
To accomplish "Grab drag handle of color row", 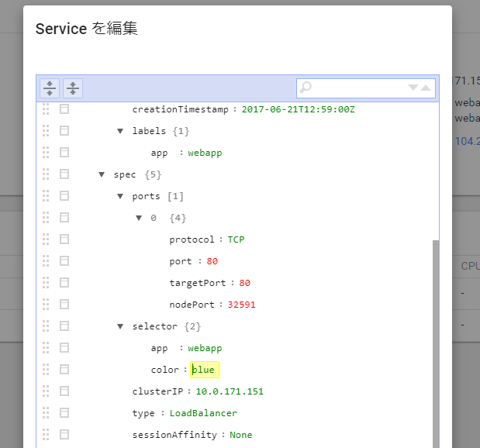I will (46, 370).
